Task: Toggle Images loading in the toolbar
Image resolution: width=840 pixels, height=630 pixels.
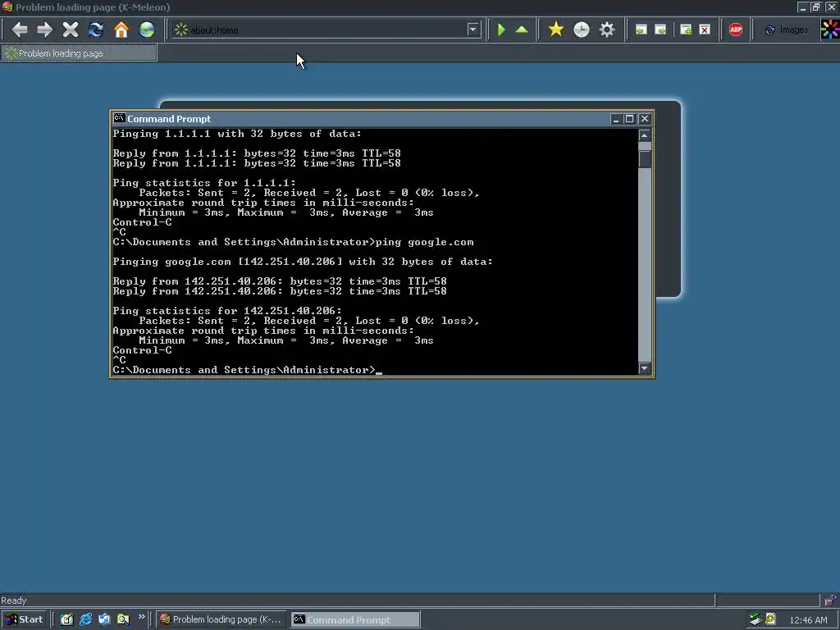Action: [787, 30]
